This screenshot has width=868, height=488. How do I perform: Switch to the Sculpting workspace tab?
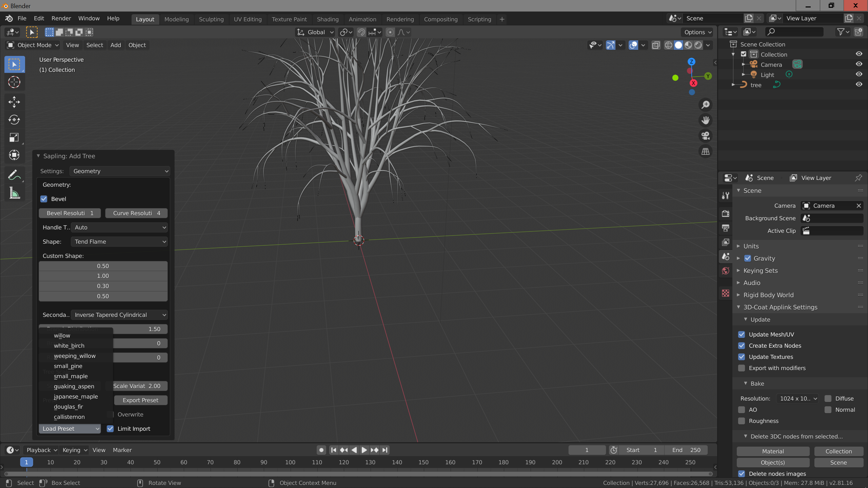point(211,19)
